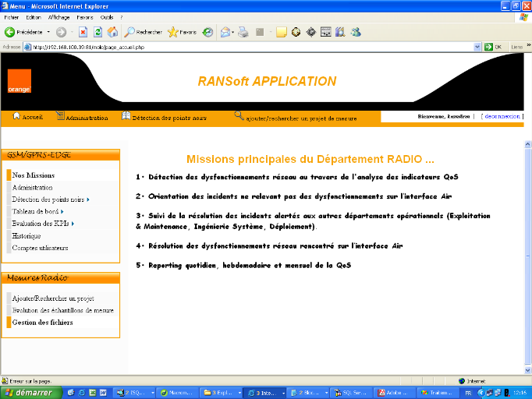Expand the Evaluation des KPIs submenu
Image resolution: width=532 pixels, height=399 pixels.
pos(73,224)
